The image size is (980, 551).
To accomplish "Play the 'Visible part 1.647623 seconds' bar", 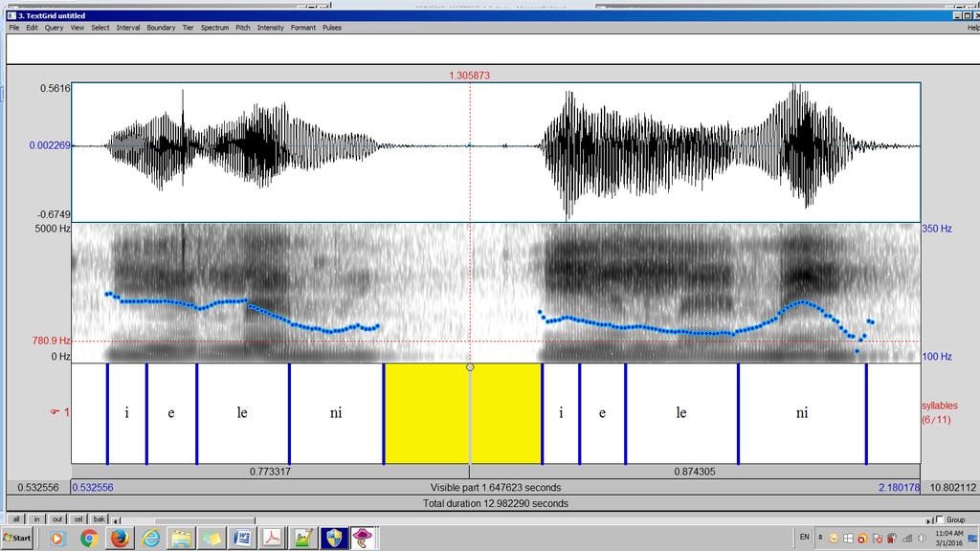I will point(496,487).
